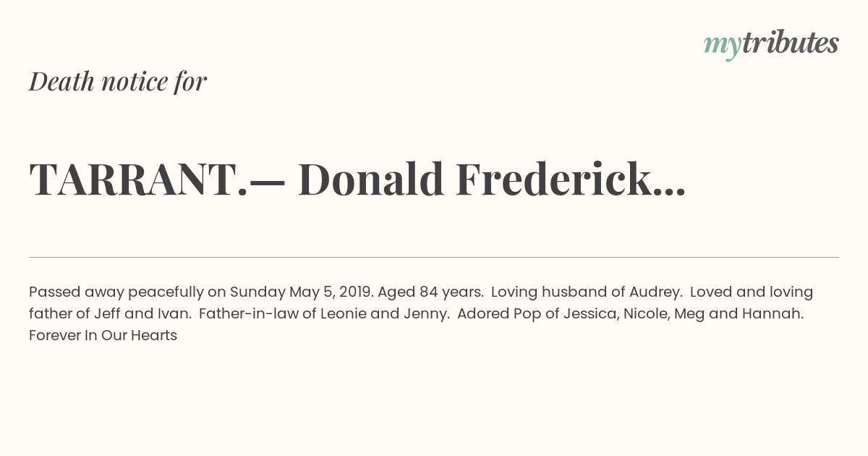Open the TARRANT surname in the heading
The height and width of the screenshot is (456, 868).
(x=139, y=180)
